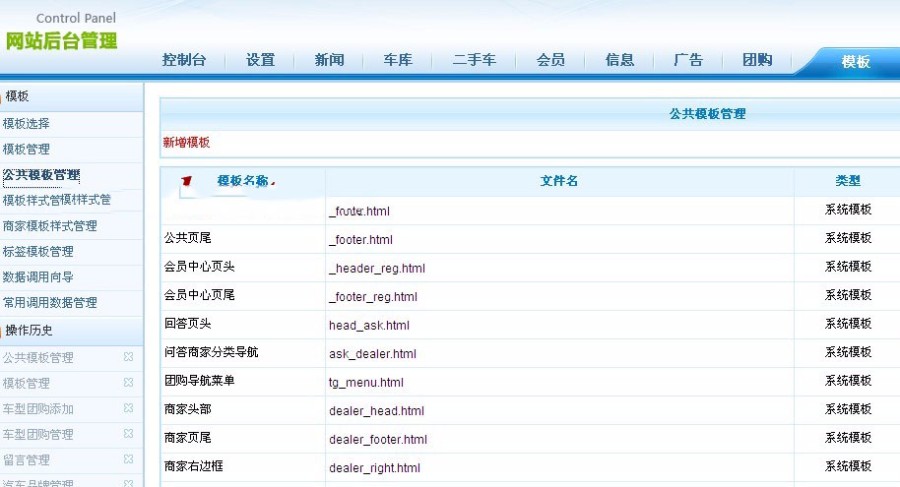
Task: Open the 车库 top menu
Action: [398, 60]
